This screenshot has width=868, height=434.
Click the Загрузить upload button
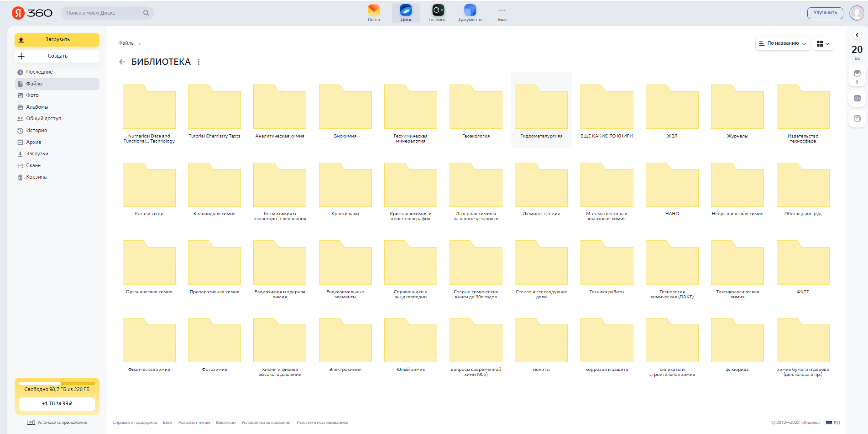(x=57, y=40)
